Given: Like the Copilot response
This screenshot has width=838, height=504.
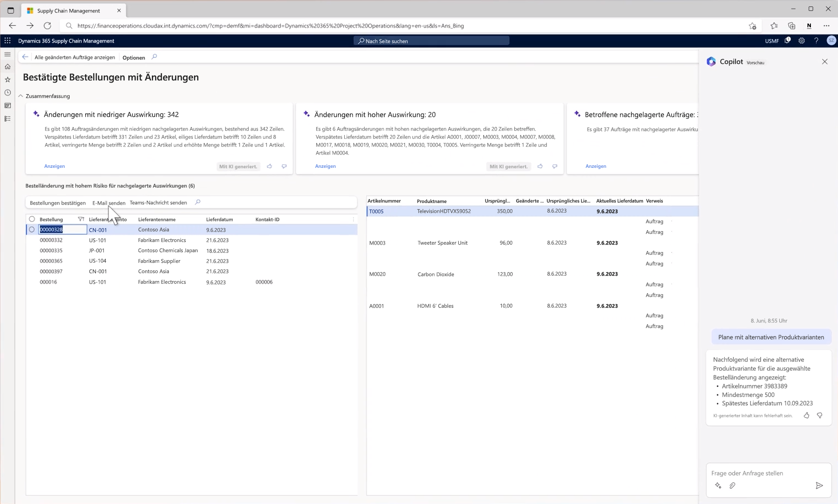Looking at the screenshot, I should pos(806,415).
